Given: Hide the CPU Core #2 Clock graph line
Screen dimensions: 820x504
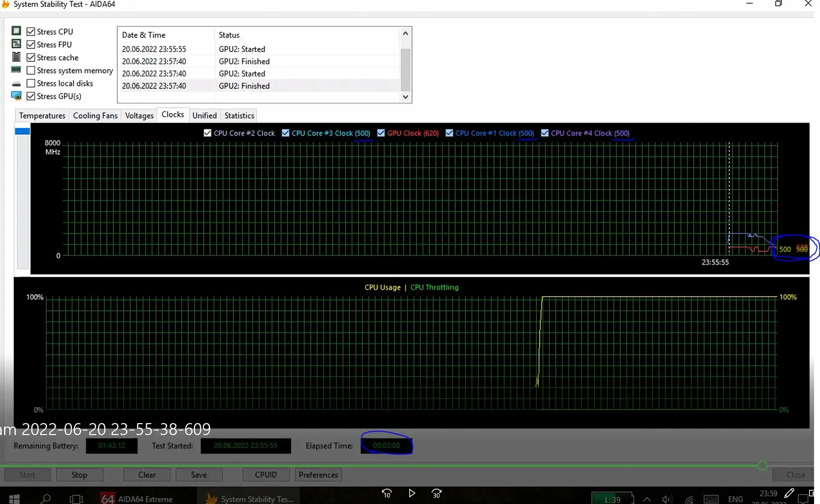Looking at the screenshot, I should click(x=207, y=133).
